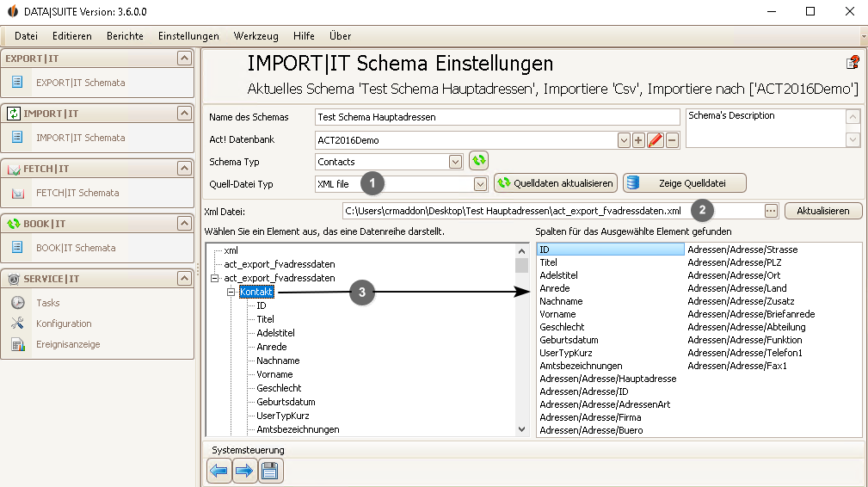Select Kontakt tree node

pos(256,292)
